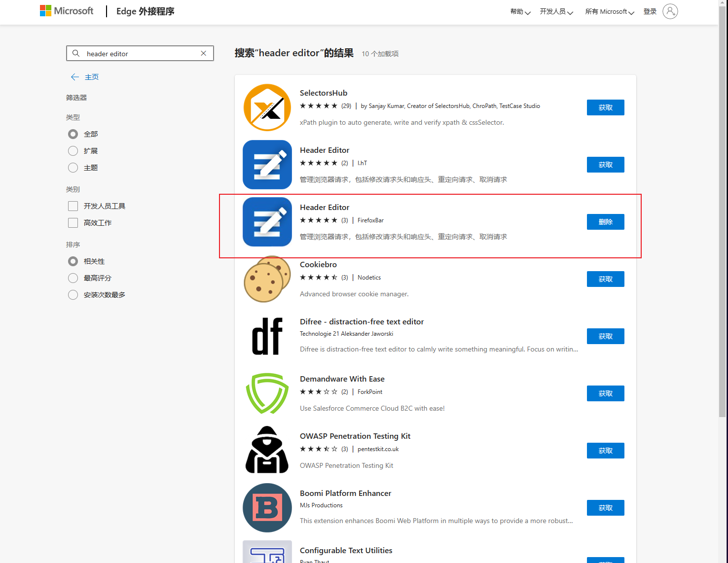Screen dimensions: 728x563
Task: Open the Difree df logo icon
Action: click(267, 336)
